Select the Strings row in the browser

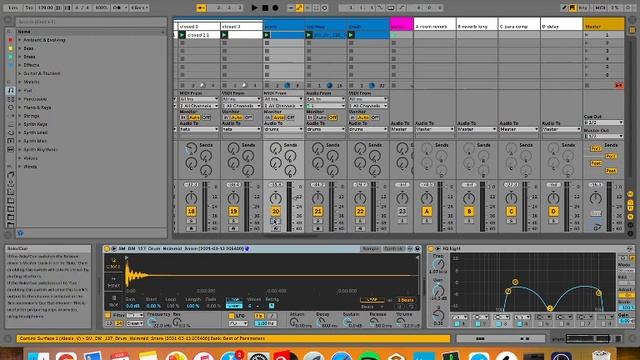(x=91, y=116)
